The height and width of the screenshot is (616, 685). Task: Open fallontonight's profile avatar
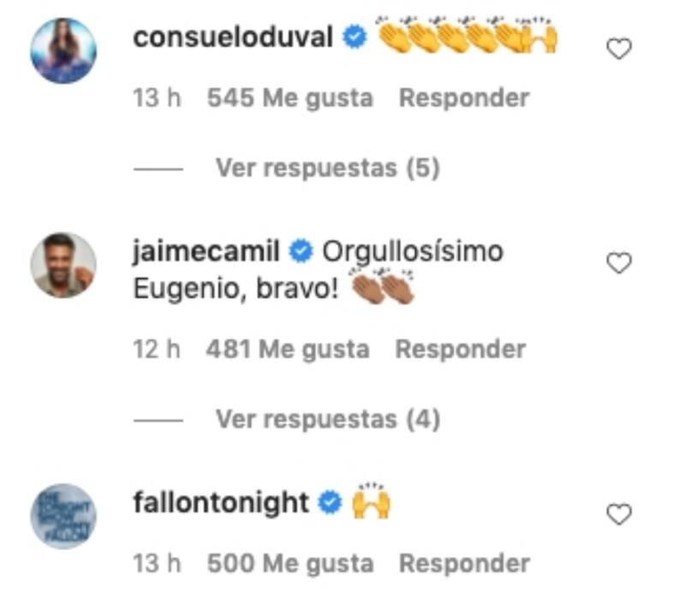63,516
